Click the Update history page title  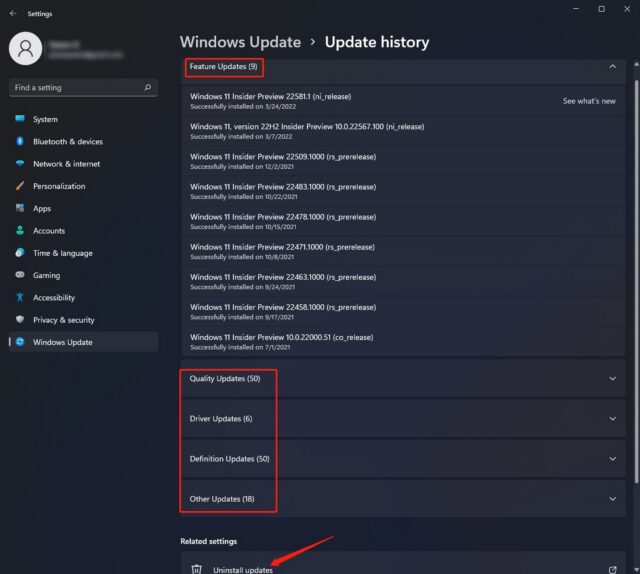pos(377,42)
